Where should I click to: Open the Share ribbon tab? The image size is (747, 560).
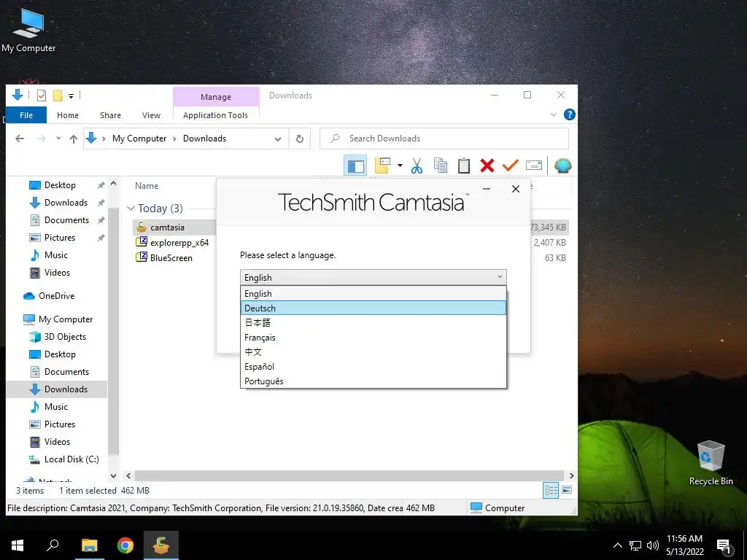click(x=111, y=115)
